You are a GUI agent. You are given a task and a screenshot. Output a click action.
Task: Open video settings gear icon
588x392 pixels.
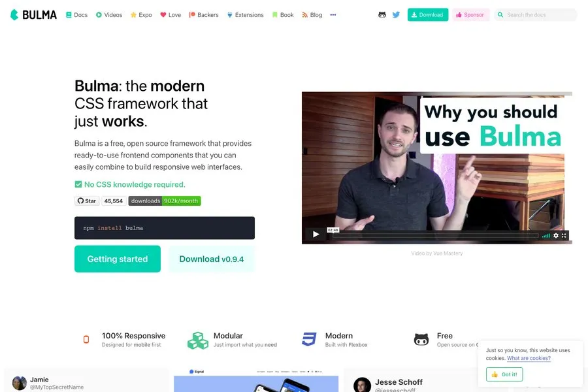(556, 235)
